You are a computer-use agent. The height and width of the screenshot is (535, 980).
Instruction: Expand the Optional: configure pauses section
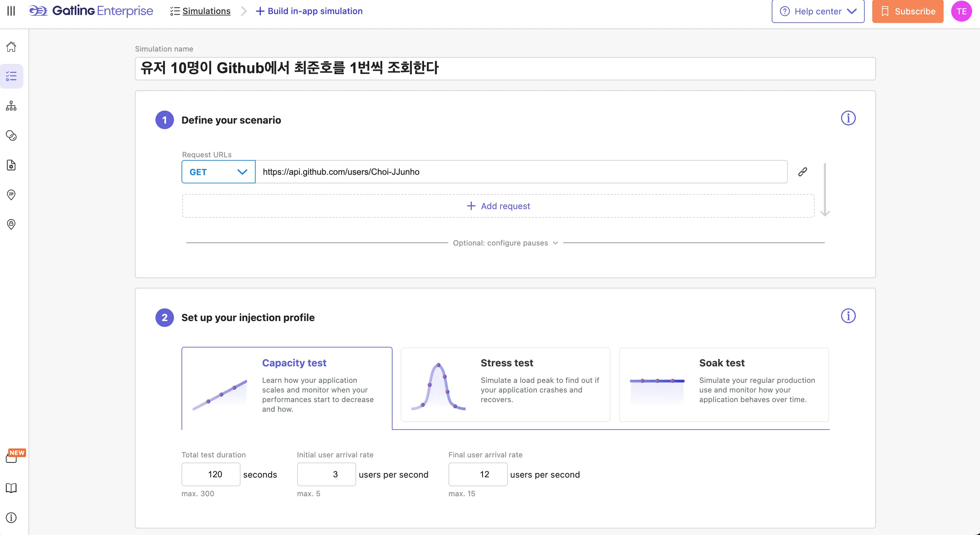click(505, 243)
